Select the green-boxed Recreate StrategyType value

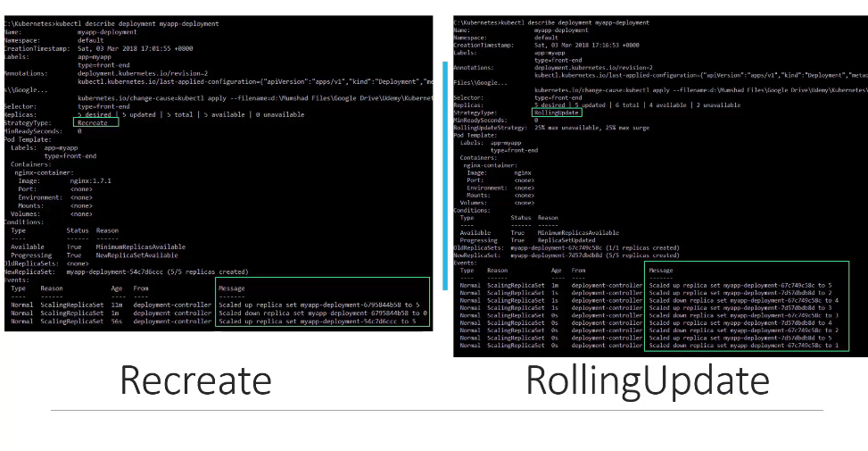click(92, 122)
